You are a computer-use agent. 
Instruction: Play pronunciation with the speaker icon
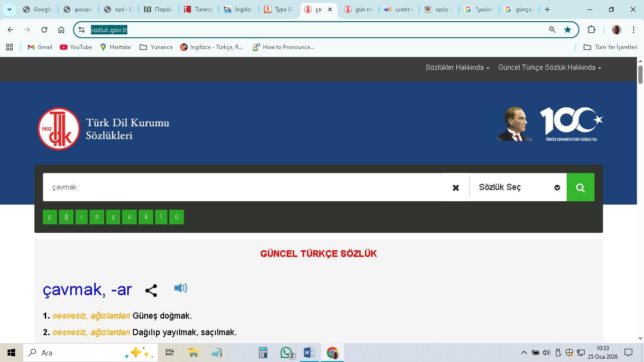tap(181, 288)
